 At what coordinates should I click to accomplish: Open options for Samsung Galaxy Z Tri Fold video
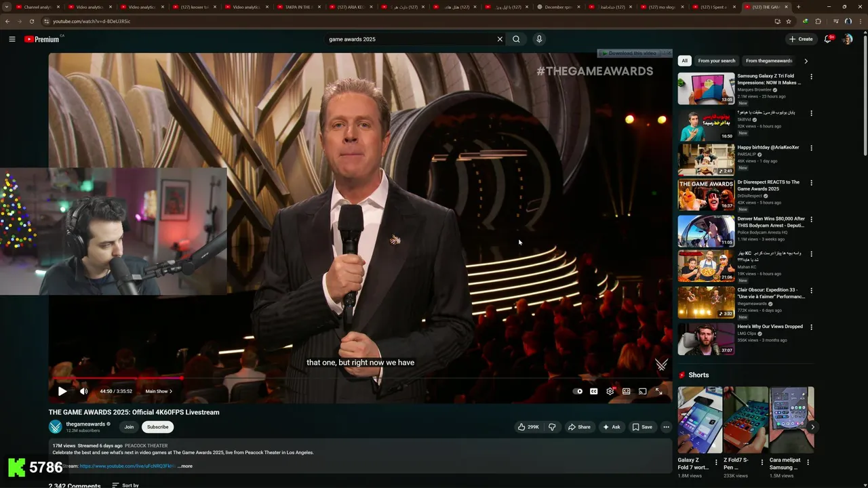pos(811,77)
